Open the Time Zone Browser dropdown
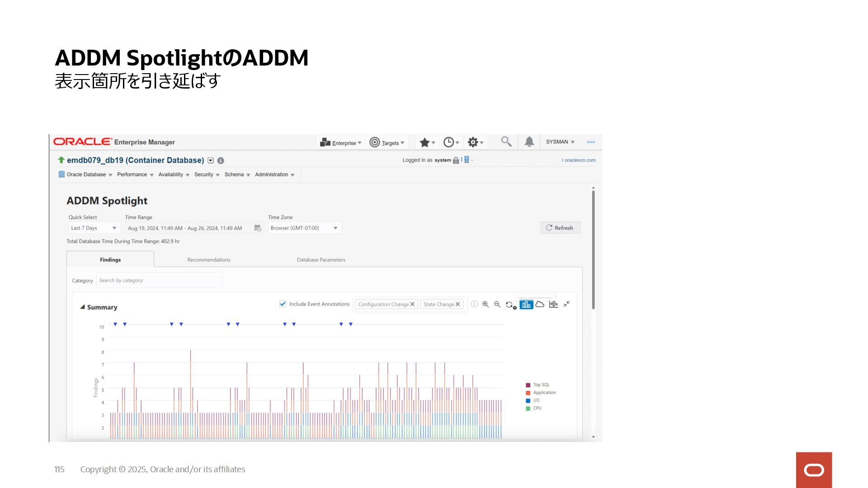The height and width of the screenshot is (488, 868). (x=305, y=228)
